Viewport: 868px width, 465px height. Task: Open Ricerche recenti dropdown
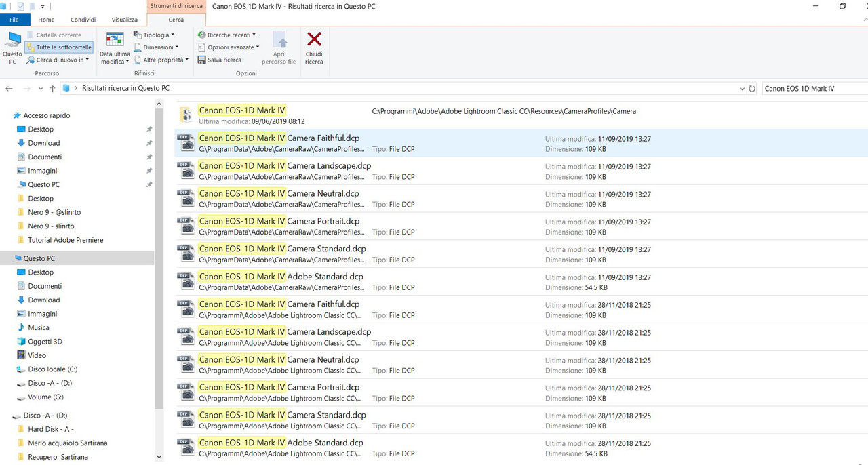click(226, 35)
